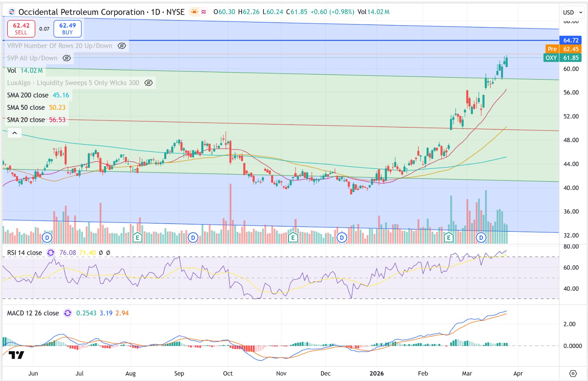The image size is (588, 381).
Task: Click the high value H62.26 in header
Action: coord(249,12)
